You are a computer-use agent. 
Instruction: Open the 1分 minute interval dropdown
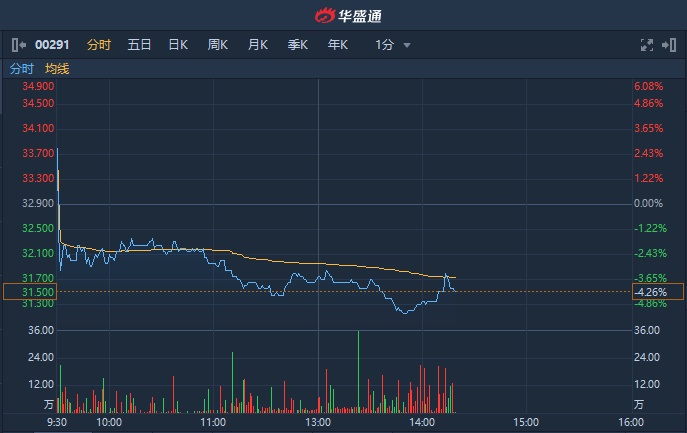[385, 45]
